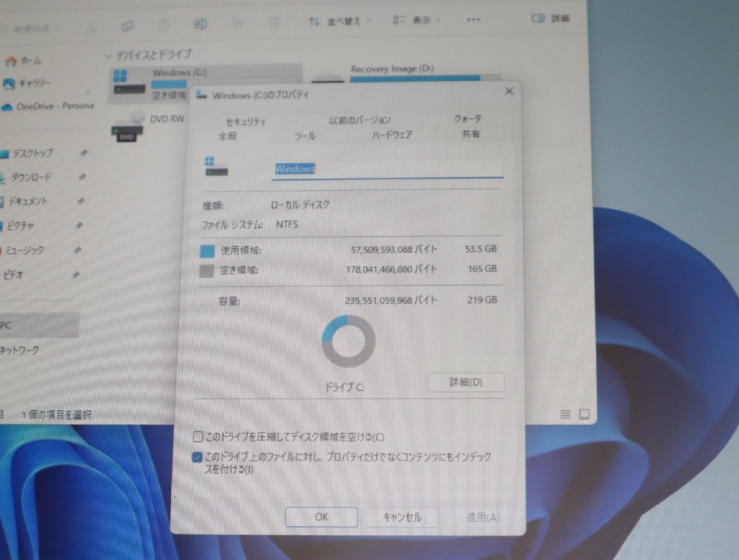Click the キャンセル button

pos(402,517)
